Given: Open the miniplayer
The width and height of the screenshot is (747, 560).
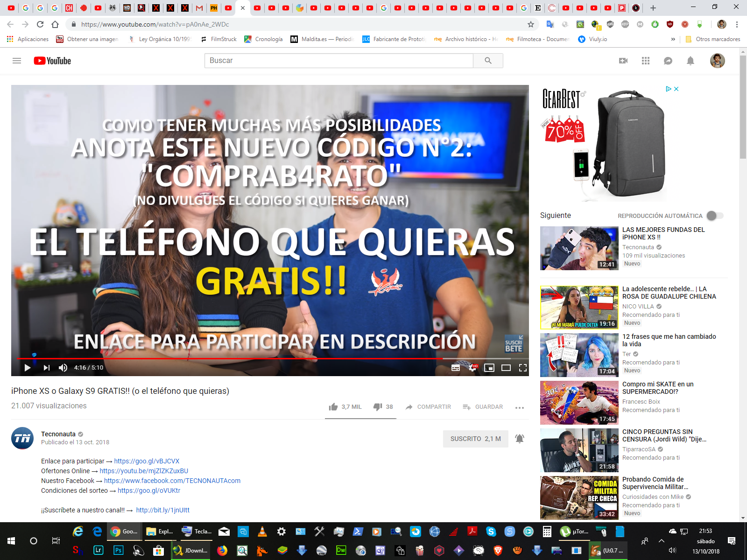Looking at the screenshot, I should (x=489, y=368).
